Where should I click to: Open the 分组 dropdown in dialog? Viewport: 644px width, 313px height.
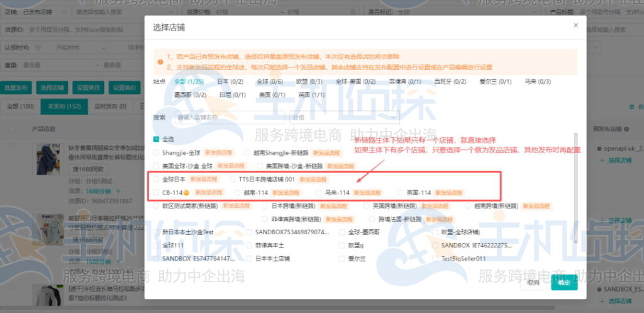(345, 117)
